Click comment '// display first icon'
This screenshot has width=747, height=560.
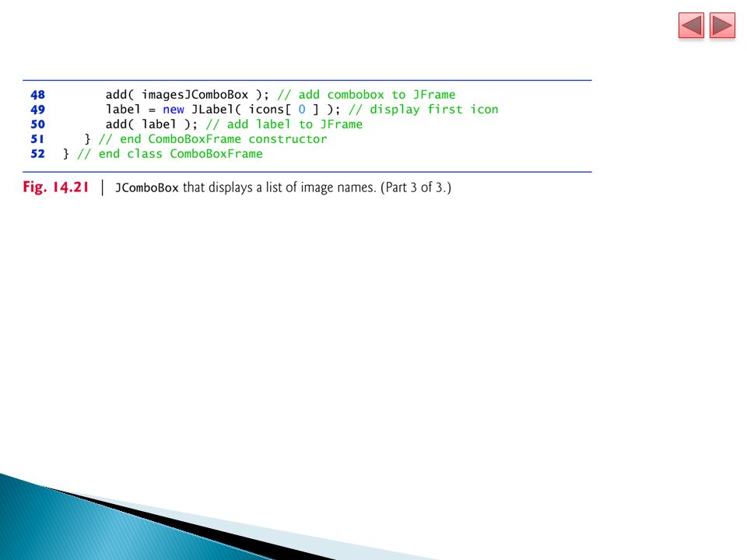pyautogui.click(x=423, y=110)
